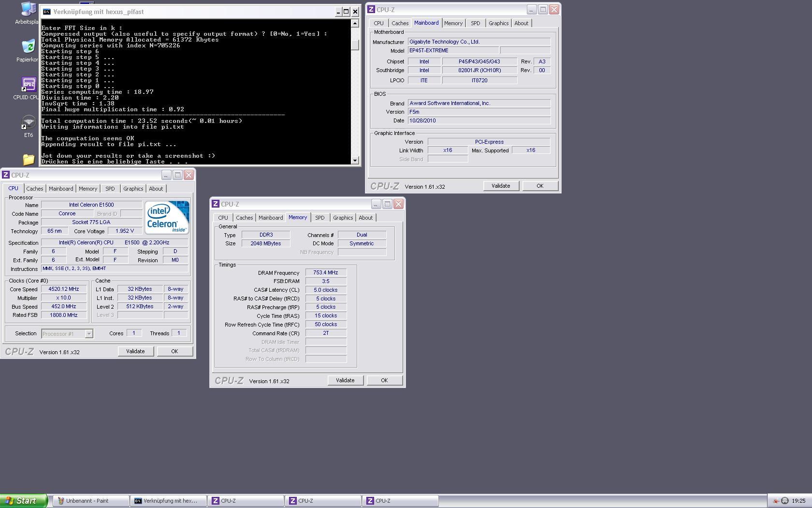
Task: Select the Level 2 512 KBytes field
Action: (140, 306)
